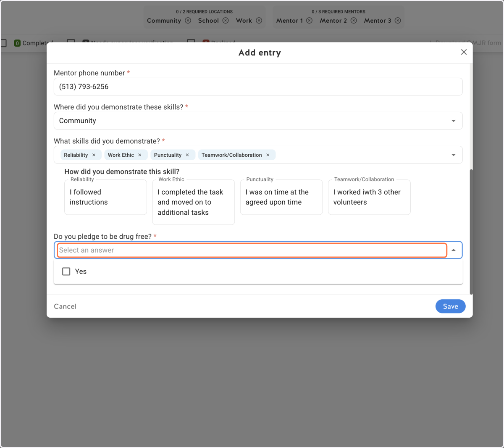Click the '0 / 2 REQUIRED LOCATIONS' header text
504x448 pixels.
click(205, 12)
